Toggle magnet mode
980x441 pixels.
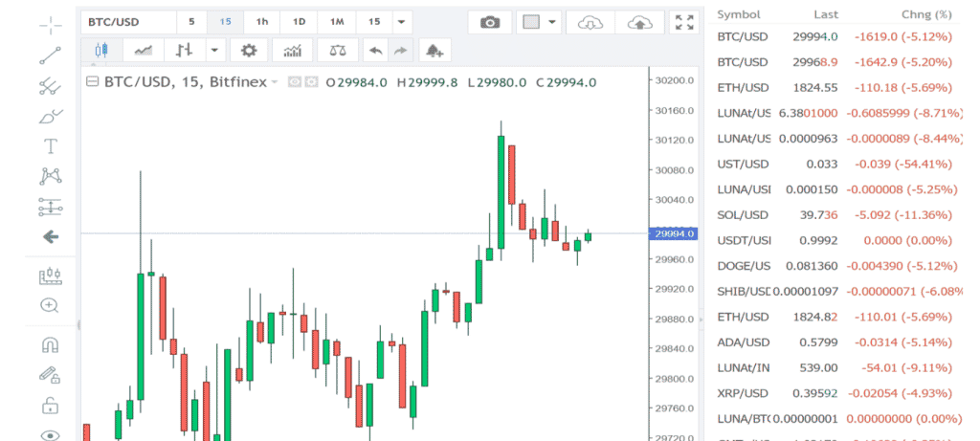pyautogui.click(x=51, y=344)
